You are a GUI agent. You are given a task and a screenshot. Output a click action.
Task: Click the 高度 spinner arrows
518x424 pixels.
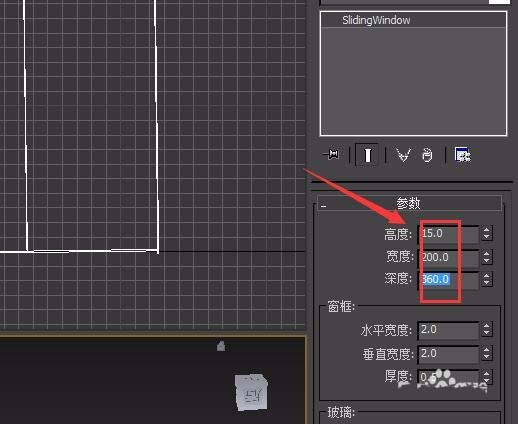487,234
